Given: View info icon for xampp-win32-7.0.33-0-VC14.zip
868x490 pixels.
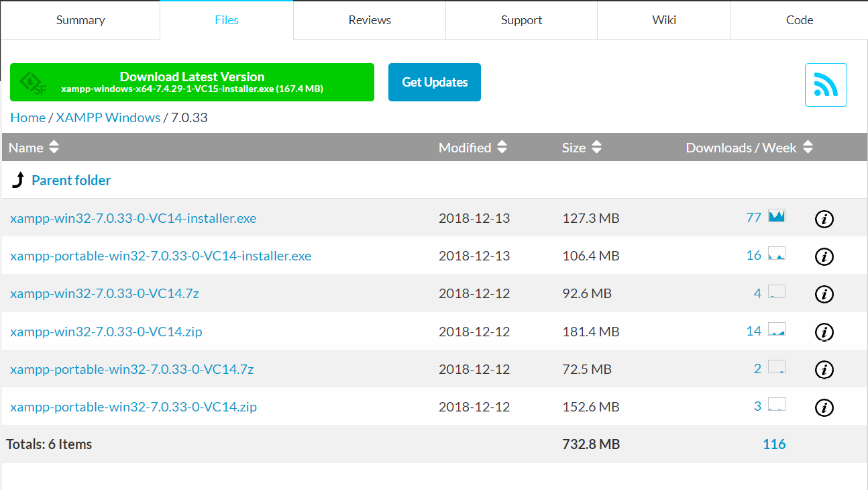Looking at the screenshot, I should tap(824, 332).
